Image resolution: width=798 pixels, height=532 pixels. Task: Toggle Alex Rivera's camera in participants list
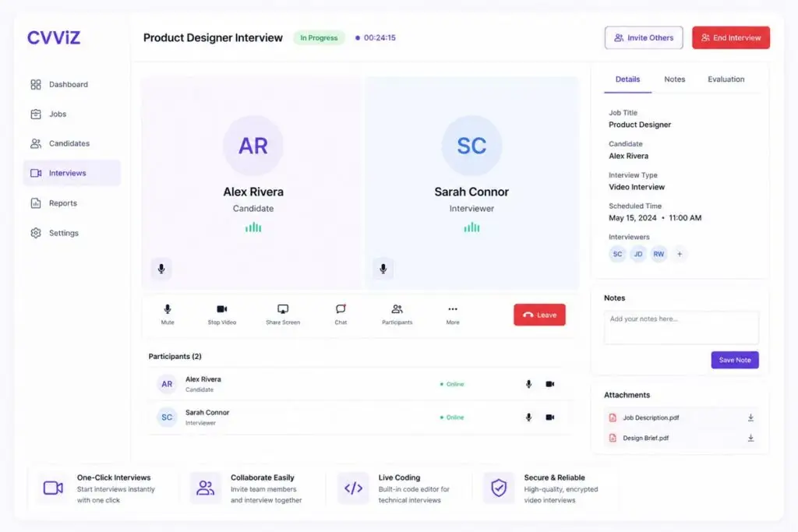pyautogui.click(x=550, y=384)
